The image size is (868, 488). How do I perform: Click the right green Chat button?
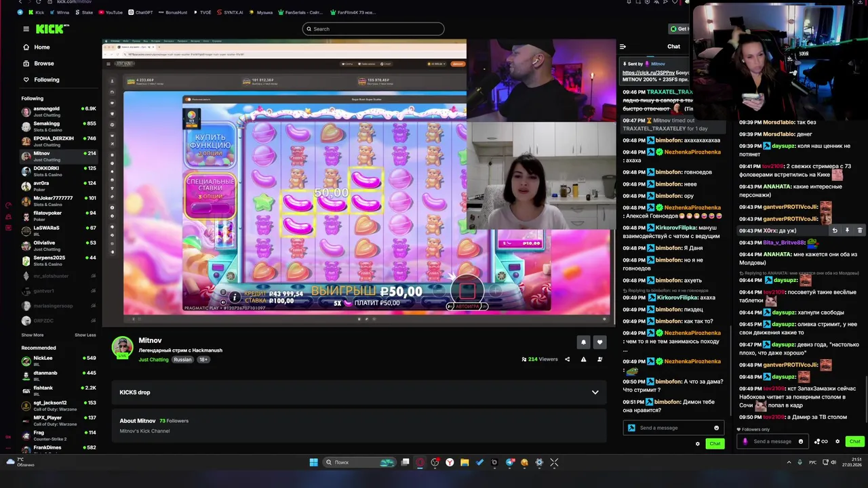[854, 441]
